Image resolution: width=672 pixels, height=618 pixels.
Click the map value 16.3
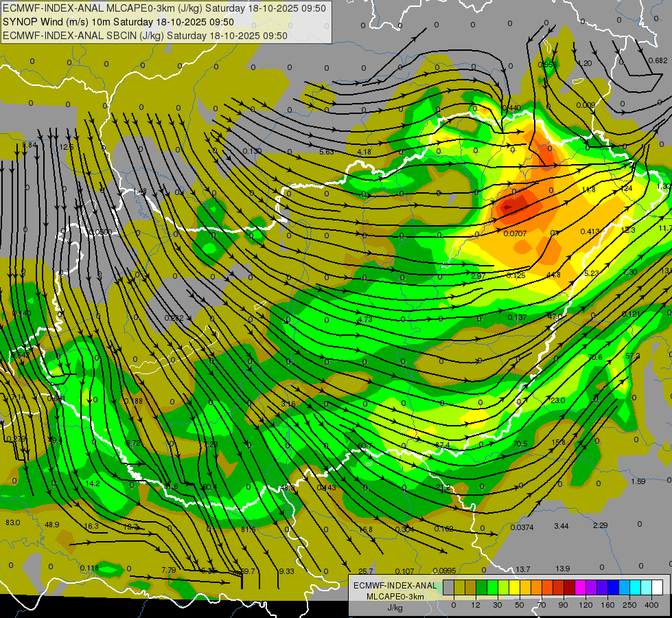(91, 526)
